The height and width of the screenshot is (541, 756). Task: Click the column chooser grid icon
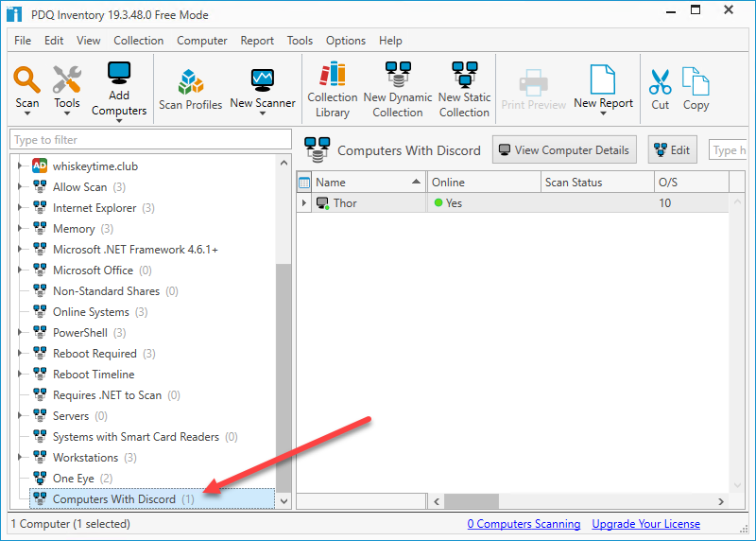304,183
